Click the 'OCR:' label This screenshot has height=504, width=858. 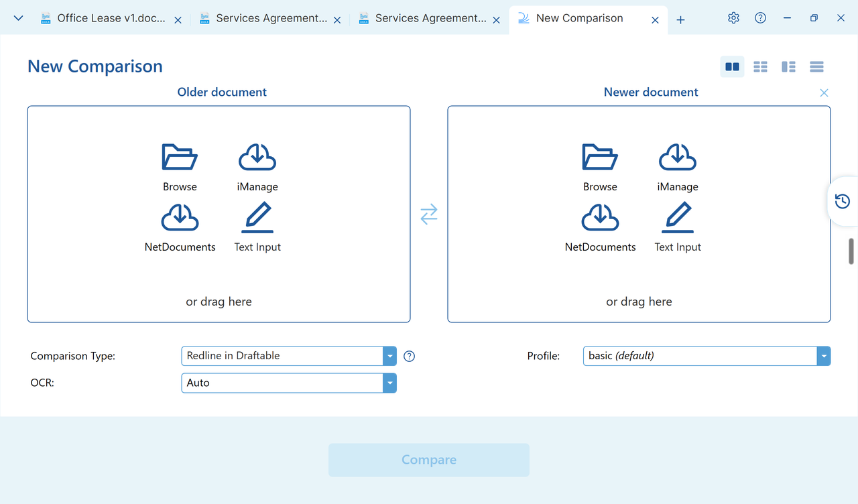(42, 383)
